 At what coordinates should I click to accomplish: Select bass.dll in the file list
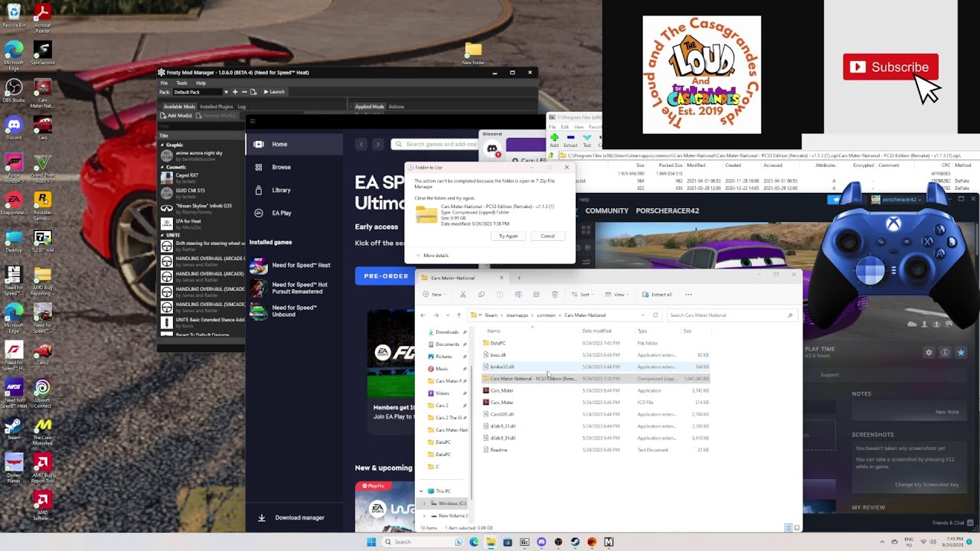coord(596,355)
